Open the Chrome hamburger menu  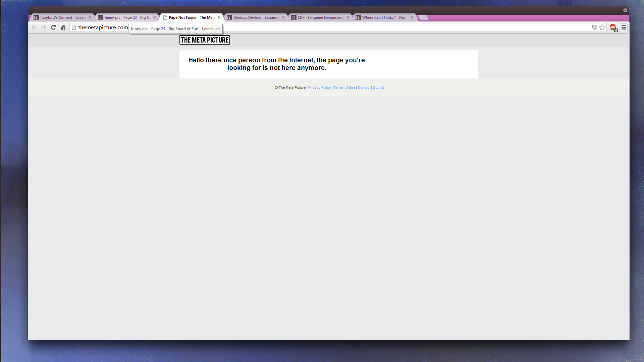pyautogui.click(x=624, y=27)
